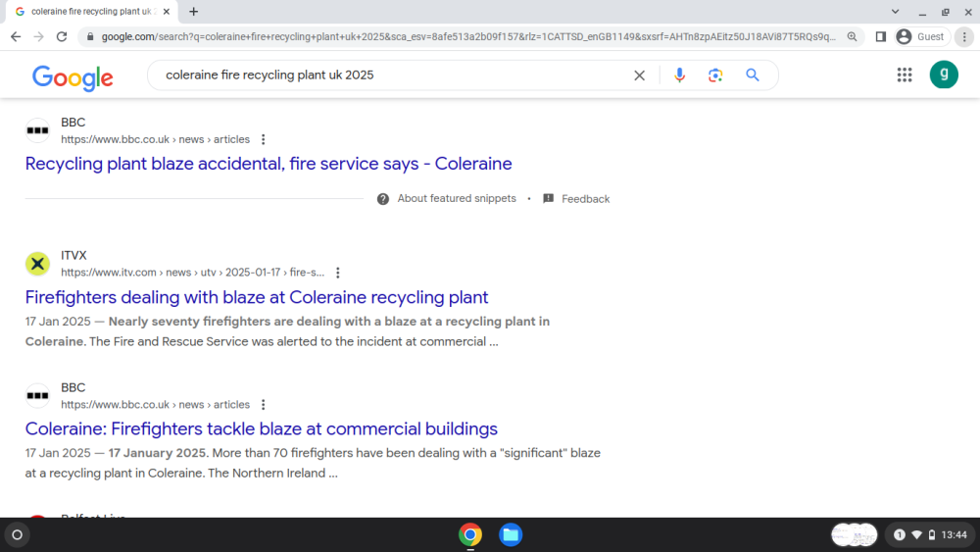The width and height of the screenshot is (980, 552).
Task: Click the second BBC favicon
Action: tap(37, 396)
